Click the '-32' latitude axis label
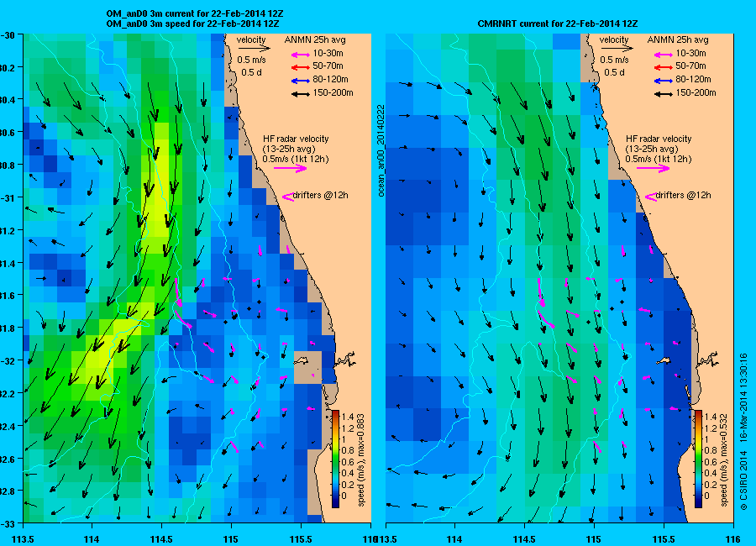 click(8, 361)
